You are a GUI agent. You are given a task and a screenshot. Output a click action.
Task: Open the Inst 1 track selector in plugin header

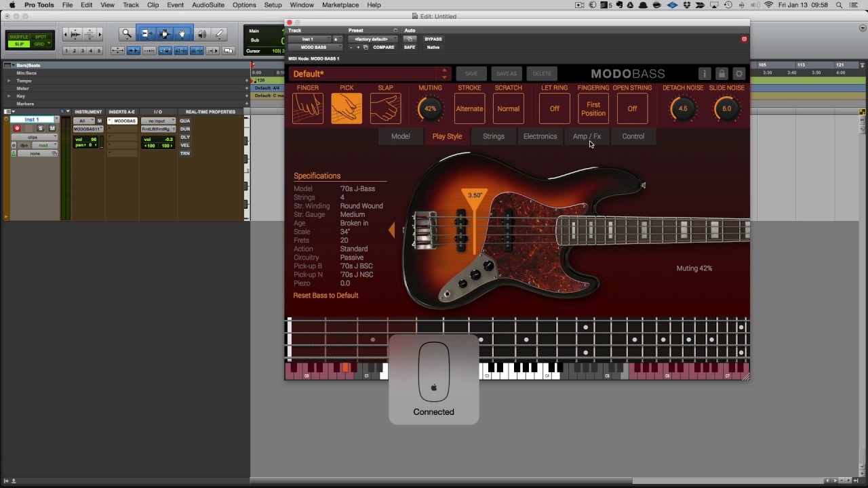coord(309,39)
